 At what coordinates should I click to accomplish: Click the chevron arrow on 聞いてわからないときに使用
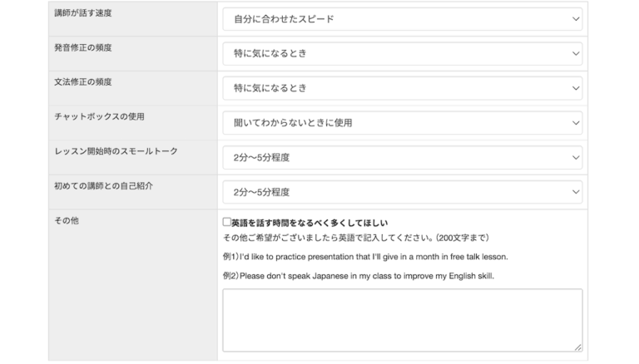click(576, 123)
